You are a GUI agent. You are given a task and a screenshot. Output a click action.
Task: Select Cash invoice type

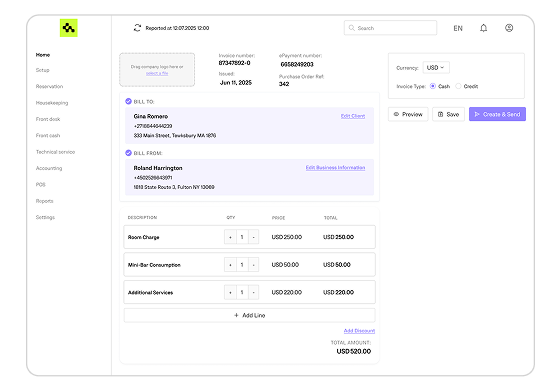(432, 86)
